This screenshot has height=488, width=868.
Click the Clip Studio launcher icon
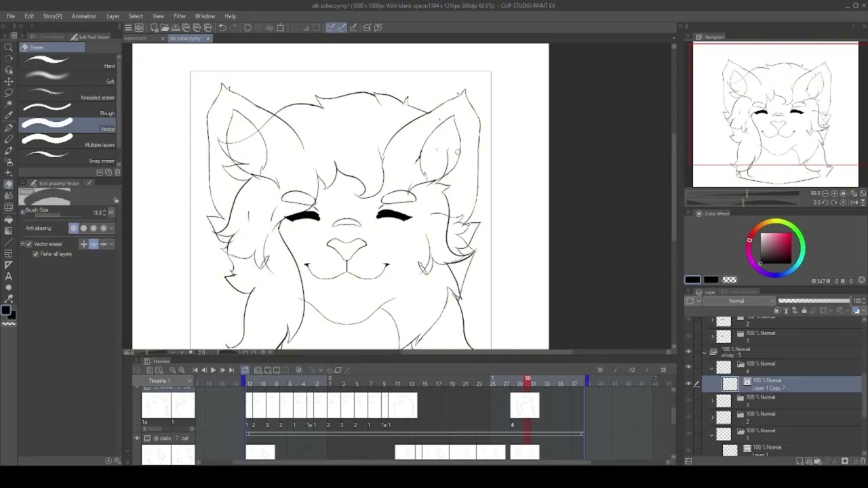click(x=139, y=28)
